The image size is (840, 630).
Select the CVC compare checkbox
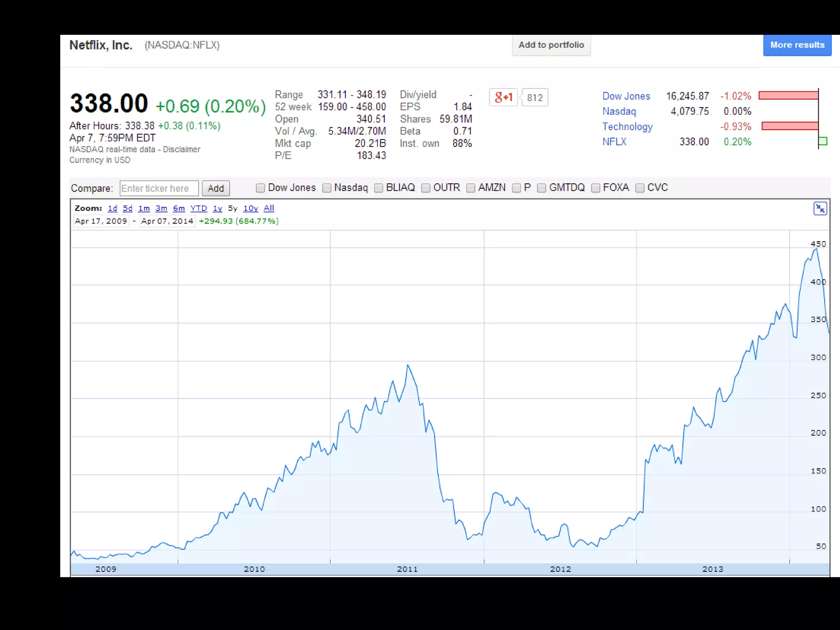pyautogui.click(x=639, y=188)
